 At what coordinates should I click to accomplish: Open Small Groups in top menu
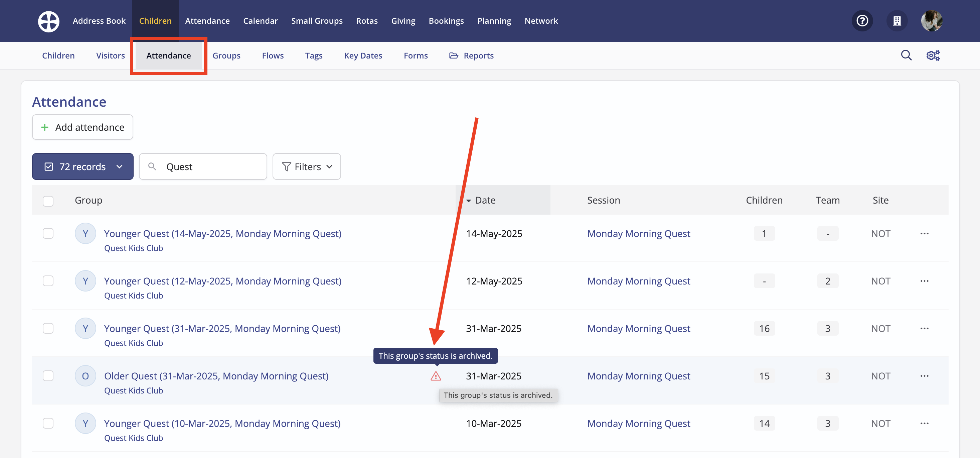point(317,21)
